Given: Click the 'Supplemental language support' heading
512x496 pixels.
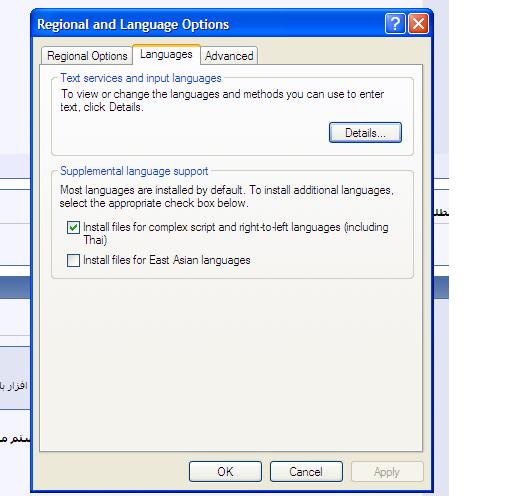Looking at the screenshot, I should click(x=134, y=171).
